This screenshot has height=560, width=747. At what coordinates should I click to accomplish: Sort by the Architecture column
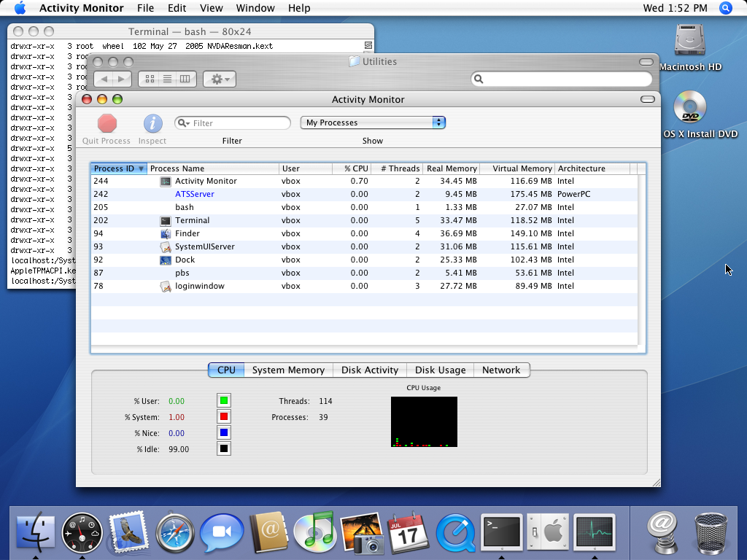(592, 168)
